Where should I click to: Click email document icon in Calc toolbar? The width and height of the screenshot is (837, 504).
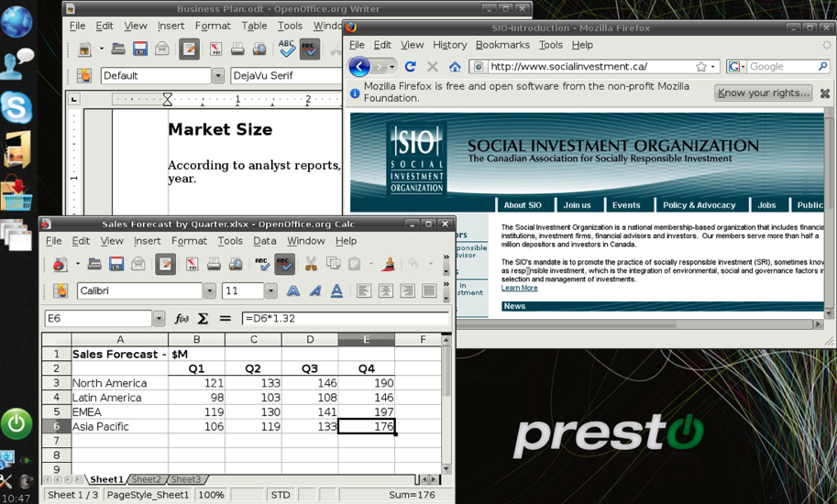coord(138,264)
